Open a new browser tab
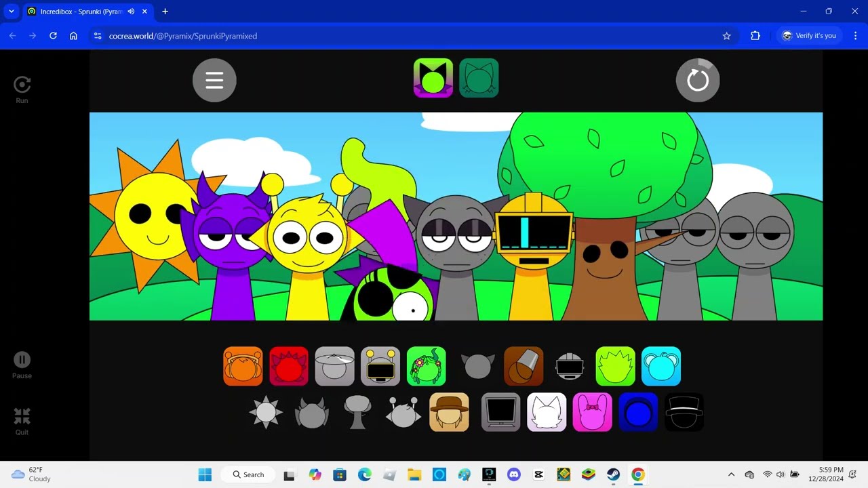Screen dimensions: 868x488 [x=165, y=12]
